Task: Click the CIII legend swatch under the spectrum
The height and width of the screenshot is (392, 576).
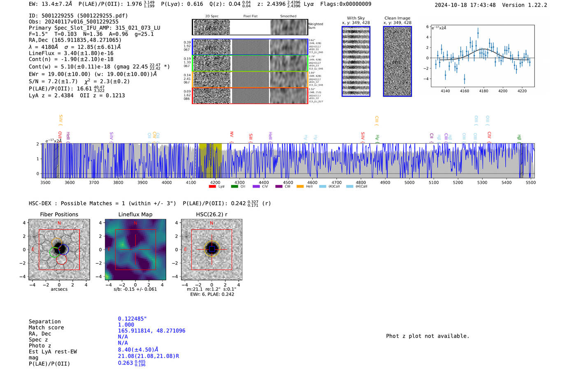Action: tap(279, 186)
